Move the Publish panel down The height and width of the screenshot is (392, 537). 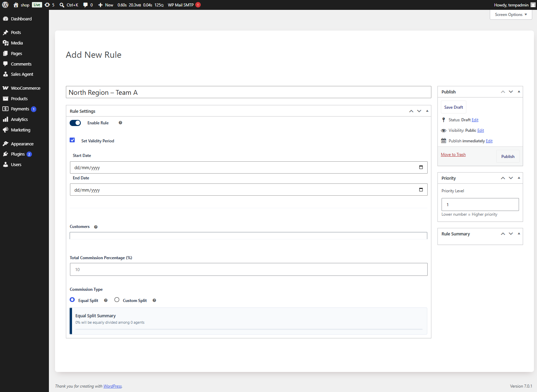[x=511, y=92]
